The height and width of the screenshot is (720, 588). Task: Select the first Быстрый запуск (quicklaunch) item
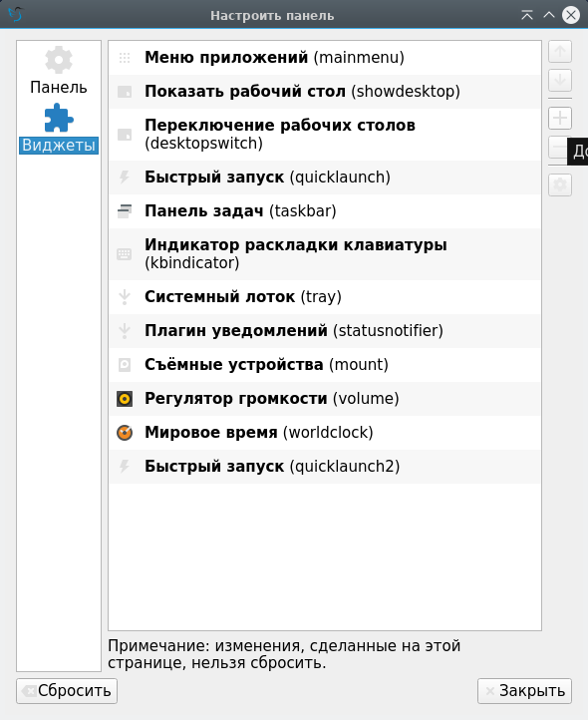point(325,178)
